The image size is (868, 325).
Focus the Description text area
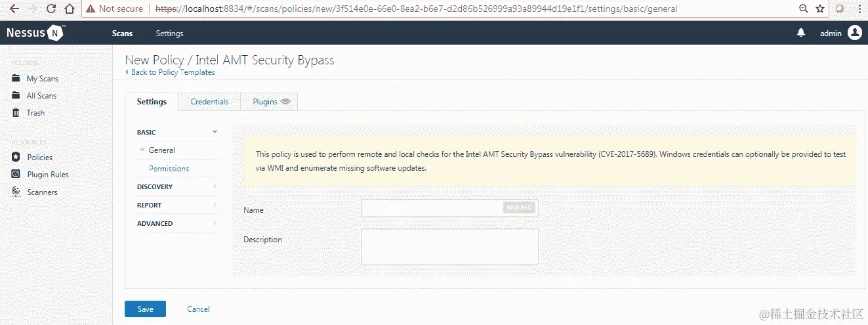point(449,246)
